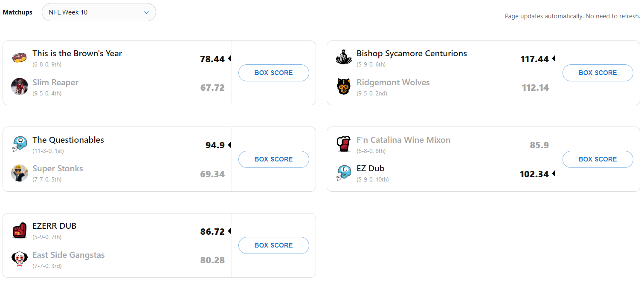Select The Questionables team name link
Image resolution: width=644 pixels, height=294 pixels.
(x=68, y=140)
